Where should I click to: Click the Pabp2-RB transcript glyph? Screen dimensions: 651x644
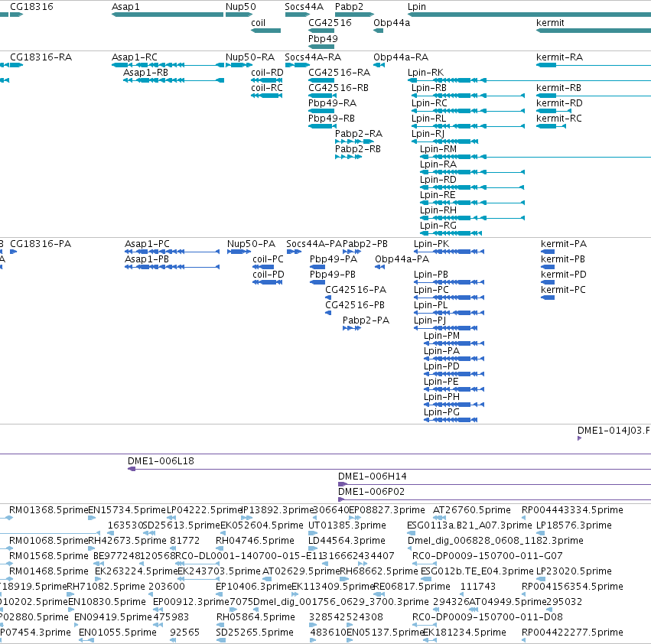click(x=348, y=157)
